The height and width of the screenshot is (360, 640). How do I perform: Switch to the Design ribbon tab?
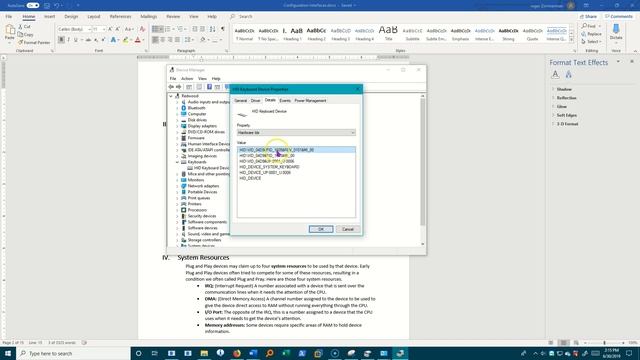pos(71,16)
